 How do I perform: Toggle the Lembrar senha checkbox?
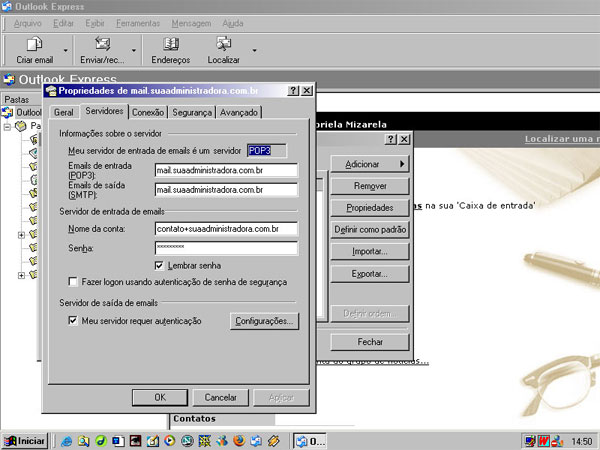(x=160, y=265)
